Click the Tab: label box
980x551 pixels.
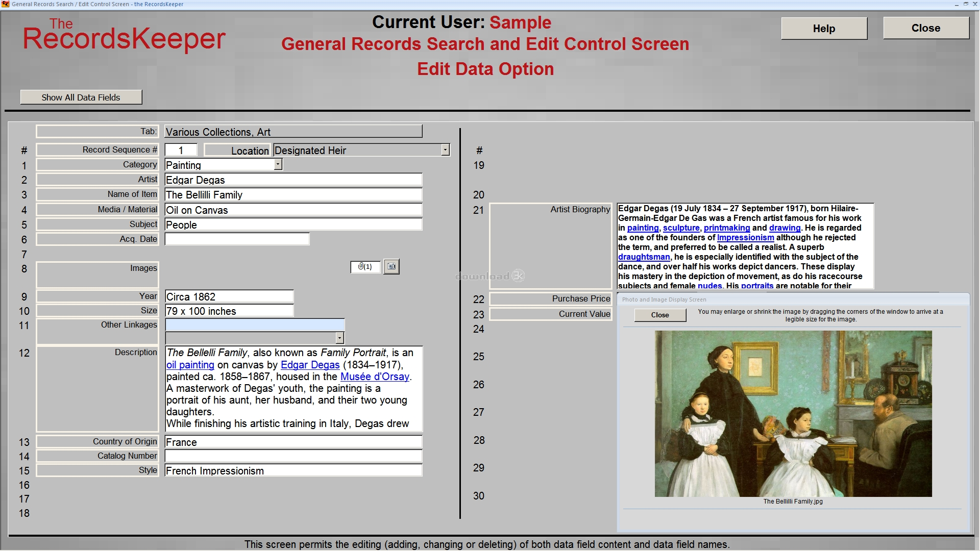pyautogui.click(x=97, y=132)
